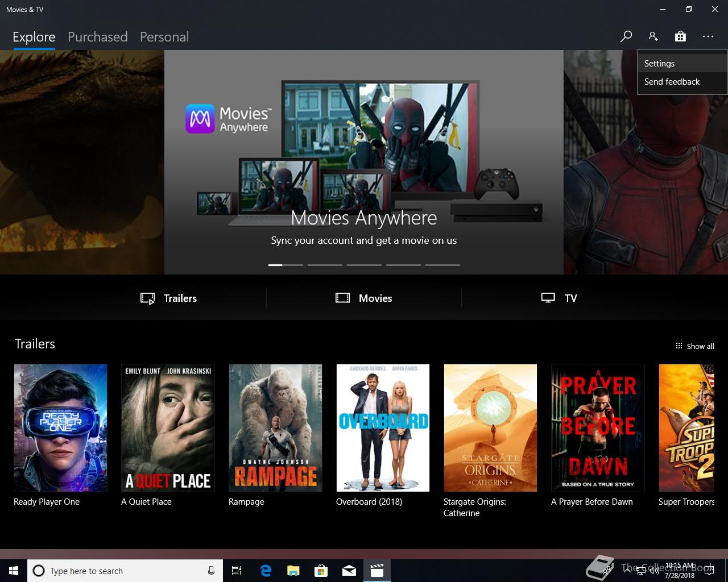Show the next Deadpool banner on the right
728x582 pixels.
click(646, 185)
